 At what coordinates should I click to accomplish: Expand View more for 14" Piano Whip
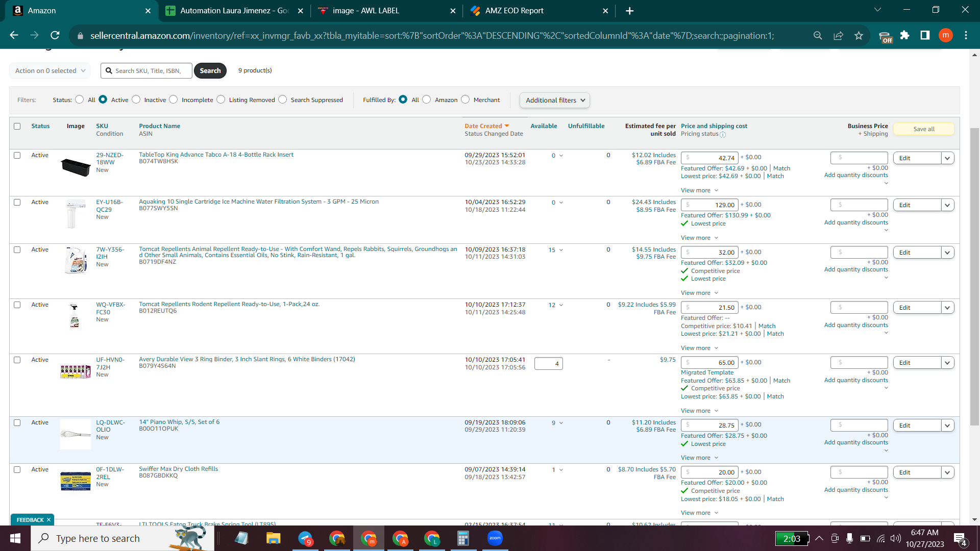(x=699, y=458)
